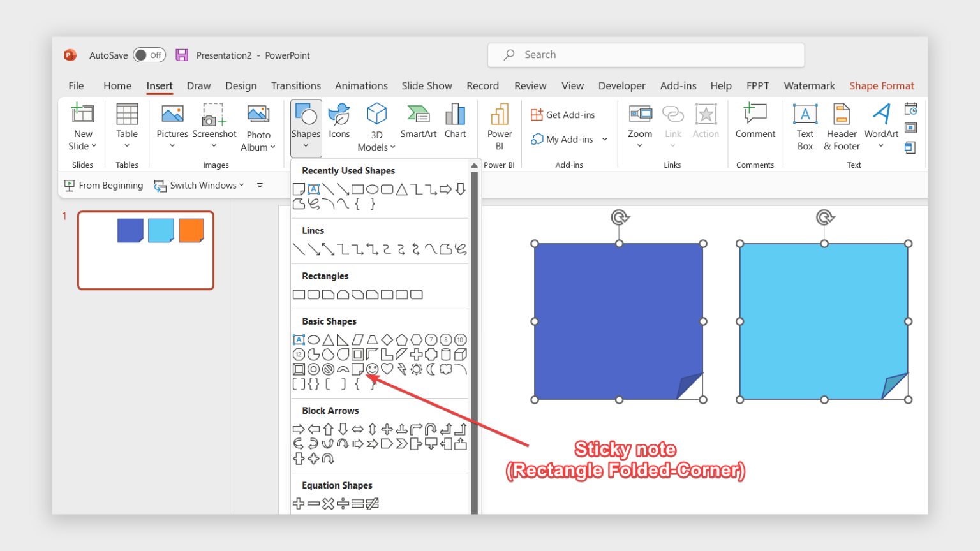Toggle AutoSave on
This screenshot has width=980, height=551.
click(149, 55)
